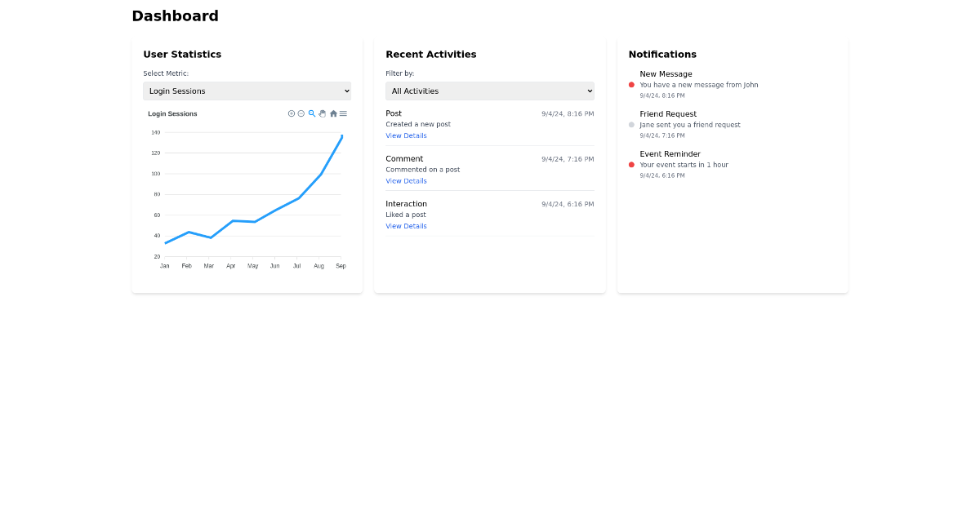The width and height of the screenshot is (980, 514).
Task: Switch to the pan tool on the chart
Action: coord(322,113)
